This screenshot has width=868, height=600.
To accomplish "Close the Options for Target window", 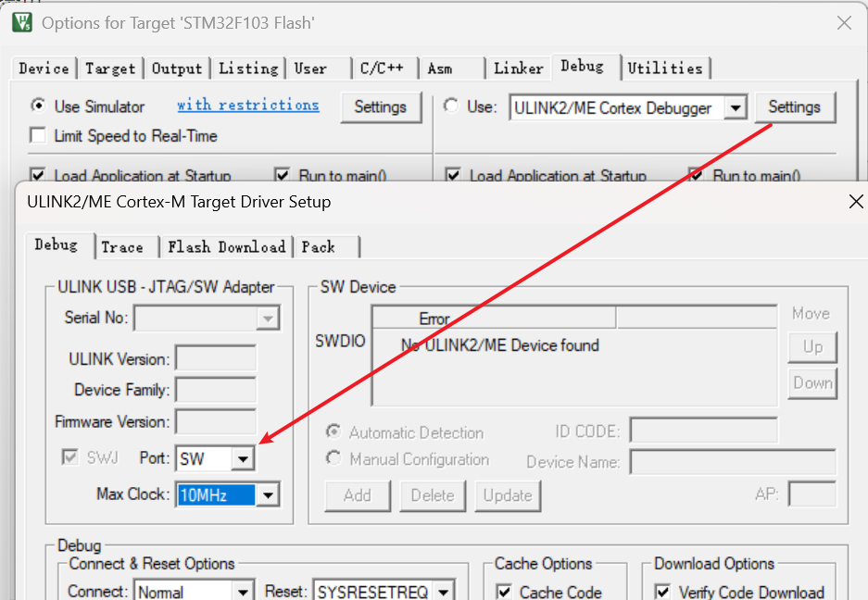I will click(x=844, y=23).
